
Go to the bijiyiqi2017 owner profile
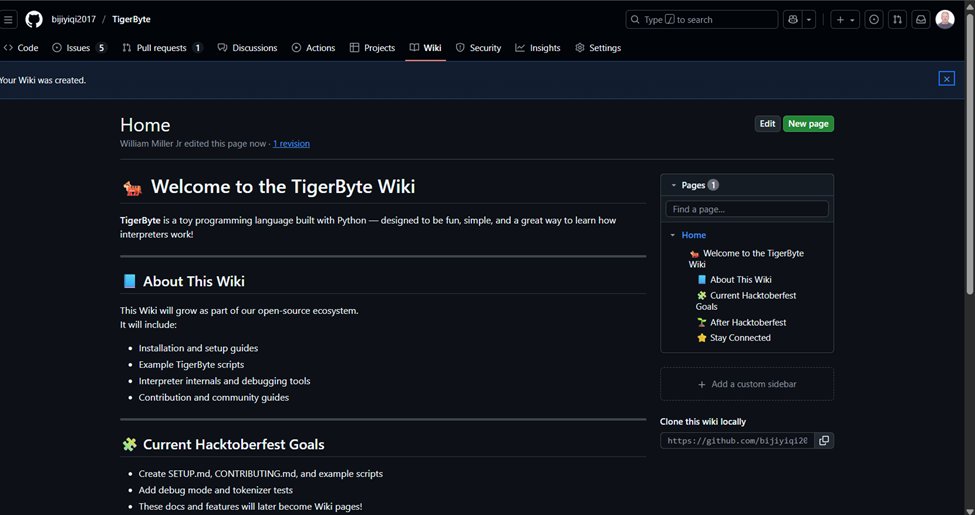coord(73,19)
